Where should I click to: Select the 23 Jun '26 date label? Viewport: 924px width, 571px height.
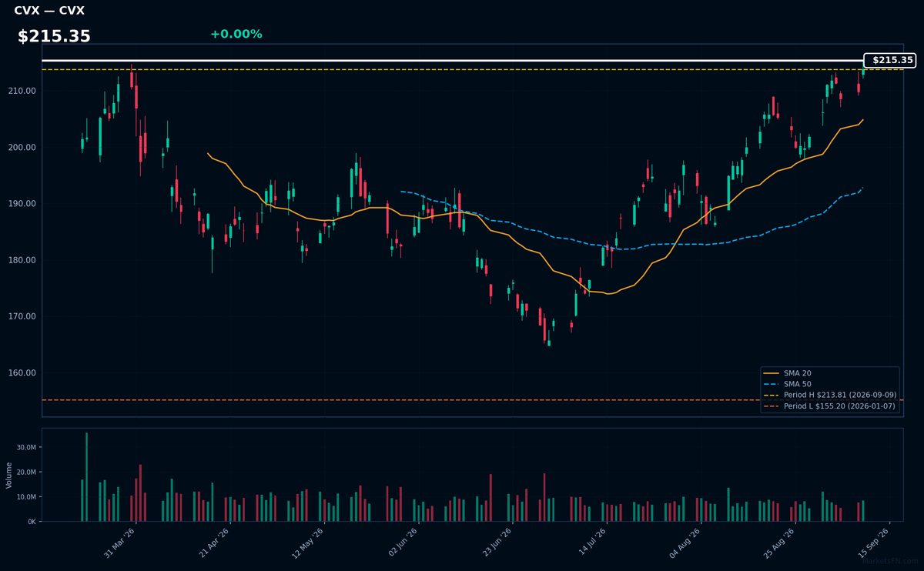(x=496, y=543)
